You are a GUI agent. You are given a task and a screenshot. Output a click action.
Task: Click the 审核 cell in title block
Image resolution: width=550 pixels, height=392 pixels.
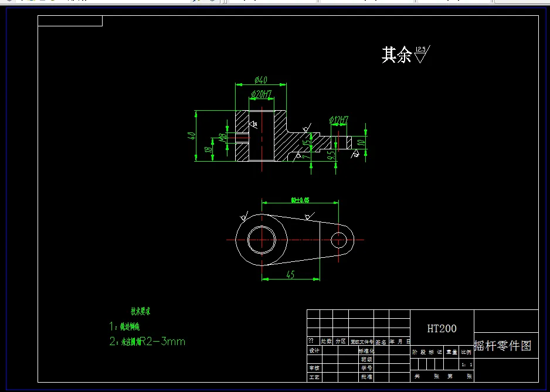[x=314, y=368]
